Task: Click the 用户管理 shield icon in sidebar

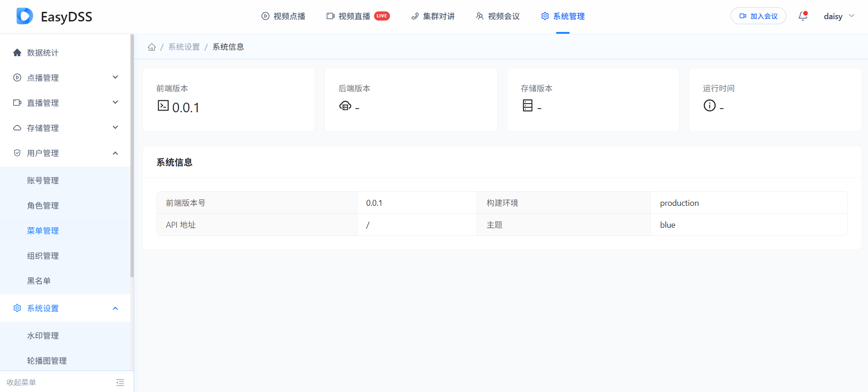Action: [17, 153]
